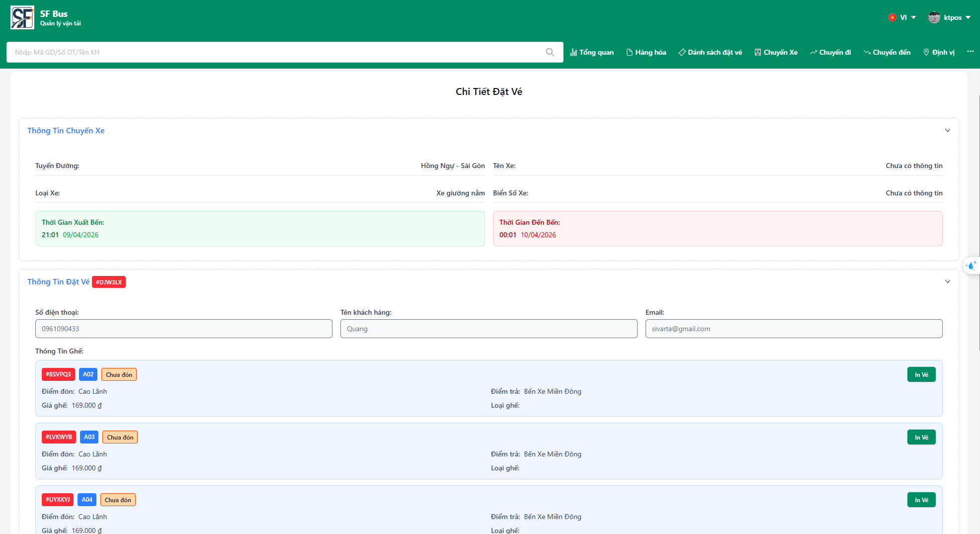The height and width of the screenshot is (534, 980).
Task: Focus the transaction code search box
Action: coord(278,52)
